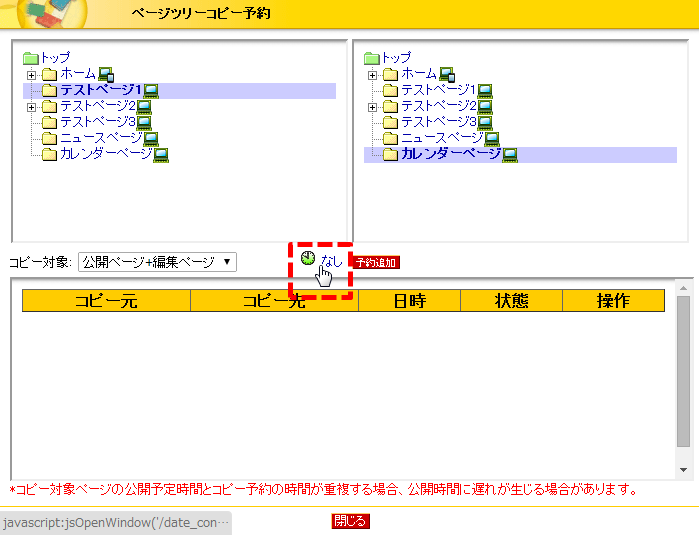Click the reservation list scrollbar thumb
The image size is (699, 536).
coord(683,371)
